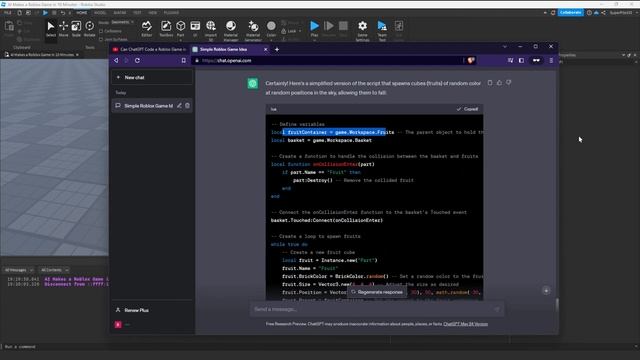Rename the Simple Roblox Game Id chat

(x=179, y=106)
